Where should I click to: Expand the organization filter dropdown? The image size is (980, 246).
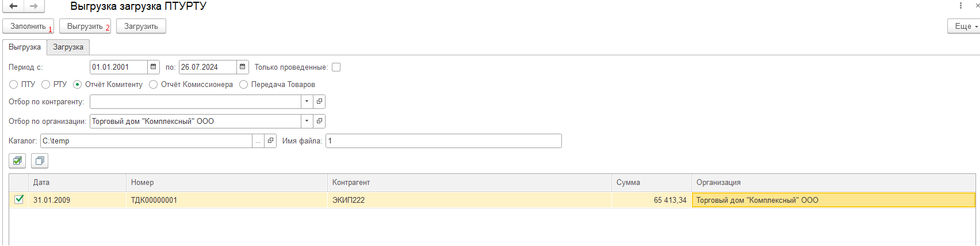click(307, 122)
